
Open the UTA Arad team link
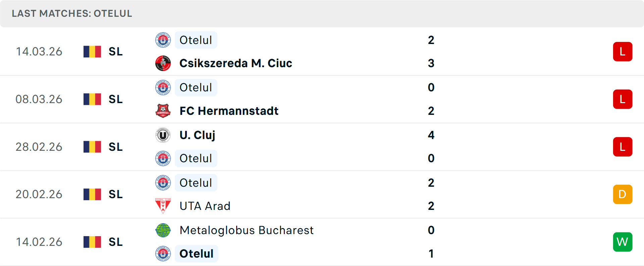[x=205, y=206]
